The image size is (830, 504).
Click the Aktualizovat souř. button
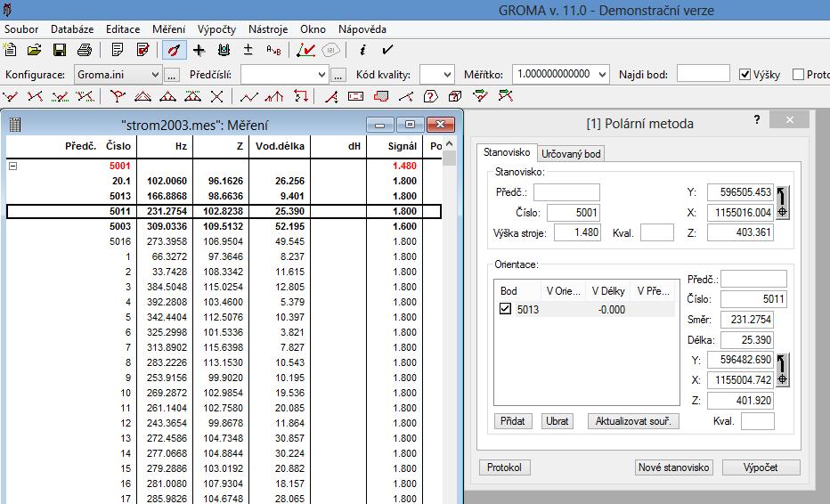click(633, 421)
